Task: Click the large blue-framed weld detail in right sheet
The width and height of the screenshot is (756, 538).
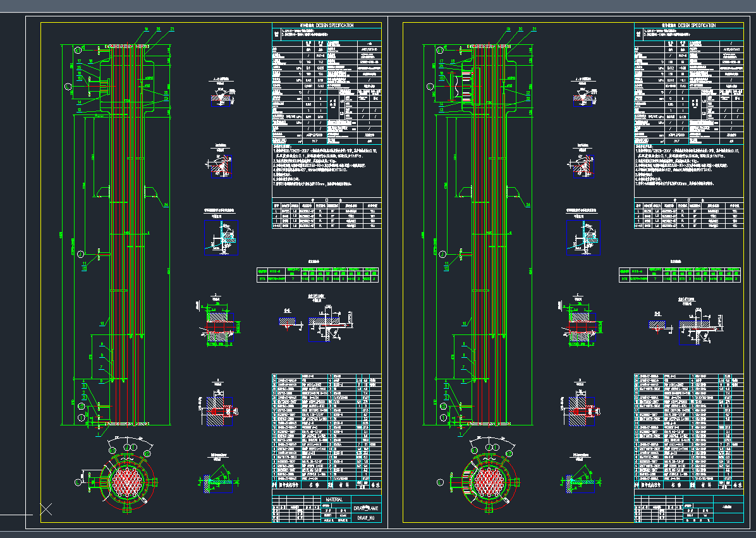Action: coord(582,238)
